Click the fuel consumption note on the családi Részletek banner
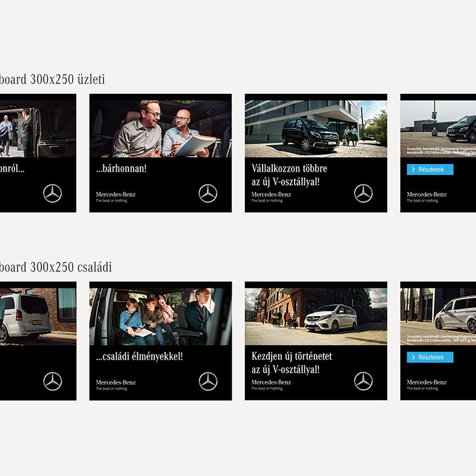476x476 pixels. (442, 339)
